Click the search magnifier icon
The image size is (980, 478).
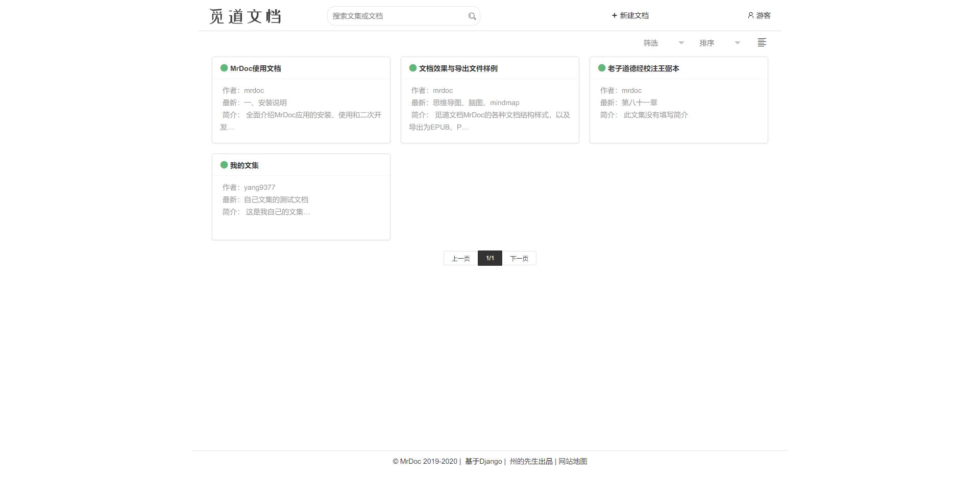pyautogui.click(x=472, y=16)
